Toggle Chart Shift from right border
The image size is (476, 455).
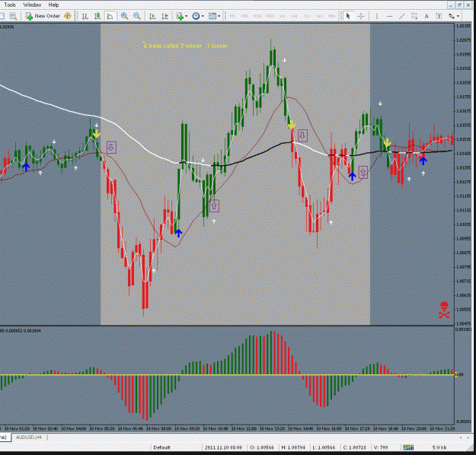165,16
